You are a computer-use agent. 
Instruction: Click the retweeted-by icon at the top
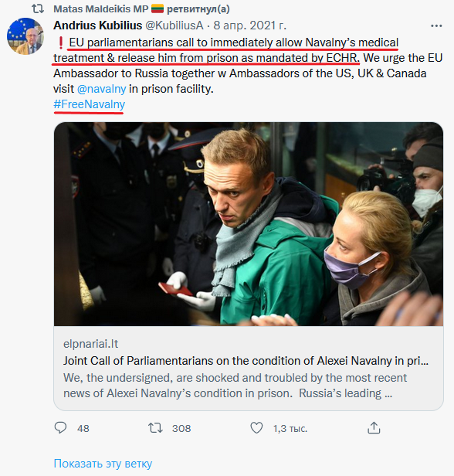[38, 8]
